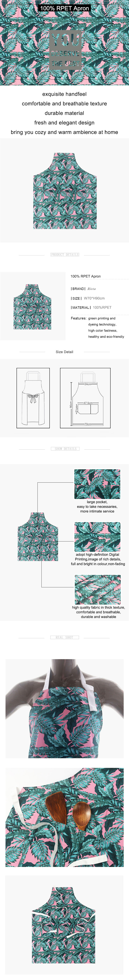Open the apron sketch with bow tie
This screenshot has width=129, height=980.
(x=33, y=398)
